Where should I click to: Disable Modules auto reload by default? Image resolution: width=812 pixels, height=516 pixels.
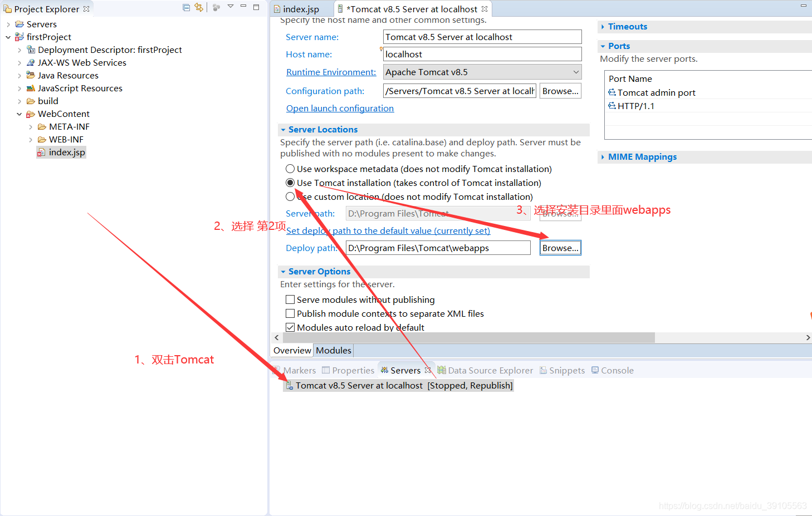[x=290, y=327]
